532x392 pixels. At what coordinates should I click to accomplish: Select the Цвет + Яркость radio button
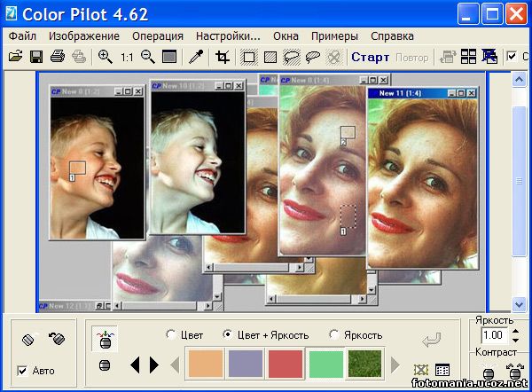[x=227, y=334]
